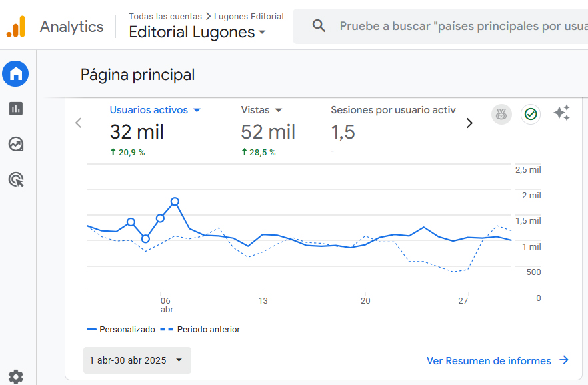The image size is (588, 385).
Task: Open Admin settings gear icon
Action: [x=16, y=377]
